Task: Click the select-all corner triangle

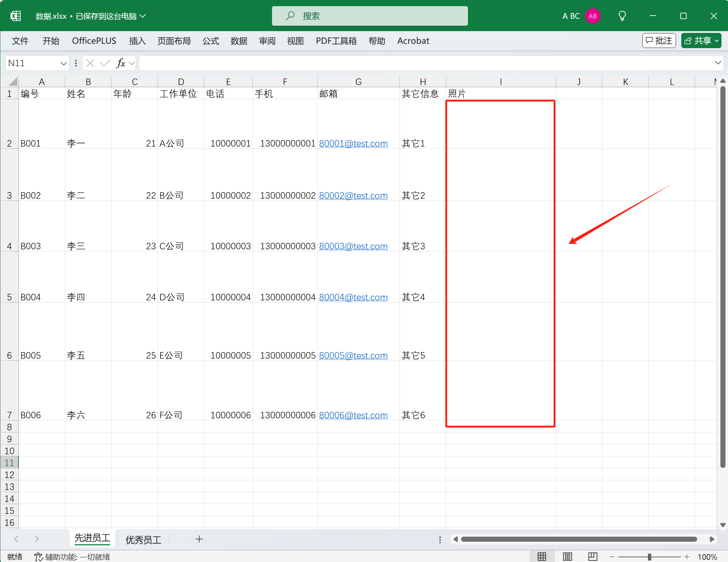Action: point(13,81)
